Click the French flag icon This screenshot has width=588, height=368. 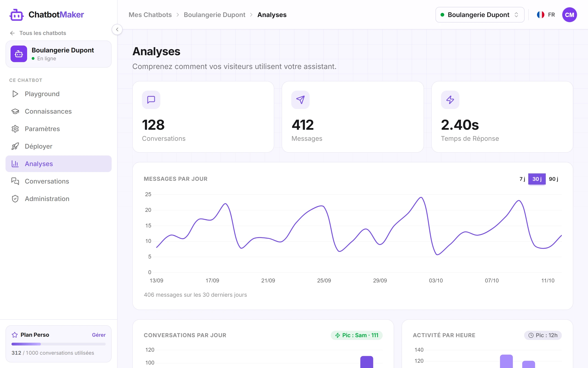click(x=540, y=15)
